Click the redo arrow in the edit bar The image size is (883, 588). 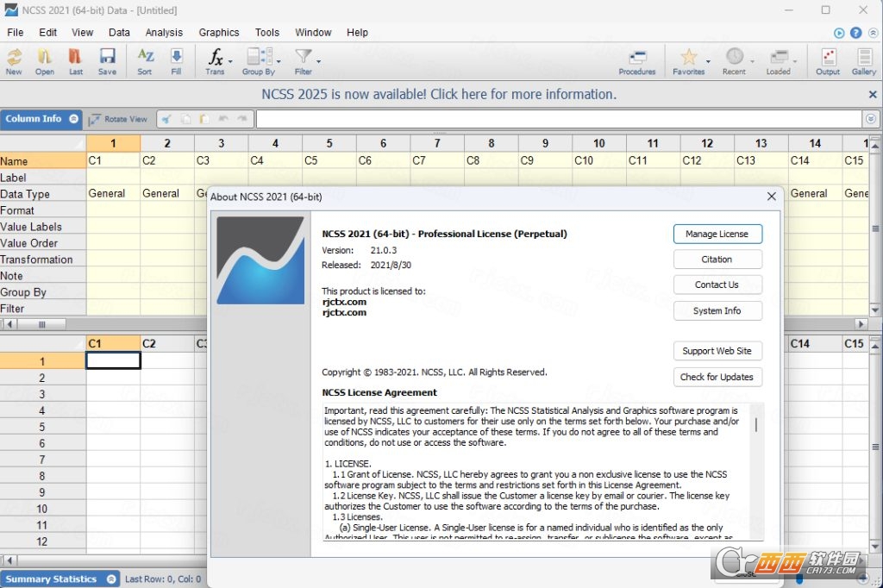[242, 119]
